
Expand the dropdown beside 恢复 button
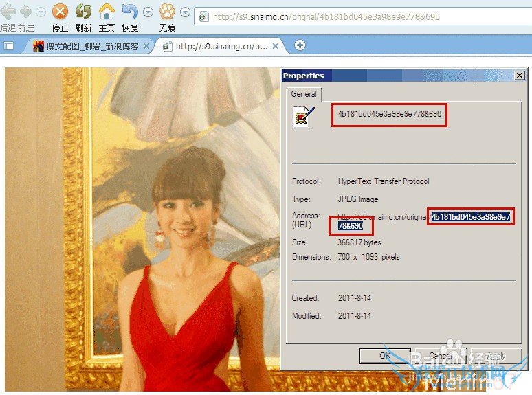point(148,12)
